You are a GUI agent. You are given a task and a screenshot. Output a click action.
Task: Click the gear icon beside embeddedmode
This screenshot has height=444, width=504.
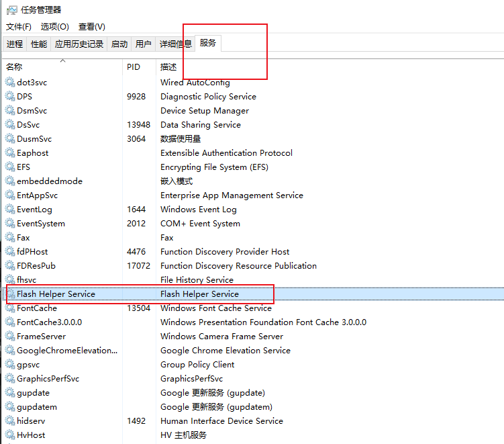pos(10,181)
